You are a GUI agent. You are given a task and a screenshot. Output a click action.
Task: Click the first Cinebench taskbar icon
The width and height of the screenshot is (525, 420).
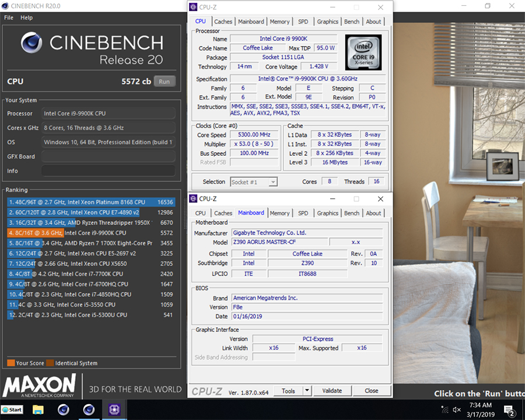(x=63, y=409)
